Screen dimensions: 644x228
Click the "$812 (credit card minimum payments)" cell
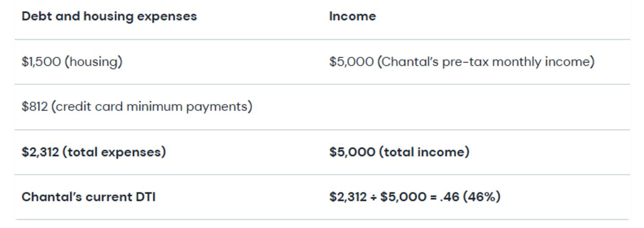click(x=137, y=107)
